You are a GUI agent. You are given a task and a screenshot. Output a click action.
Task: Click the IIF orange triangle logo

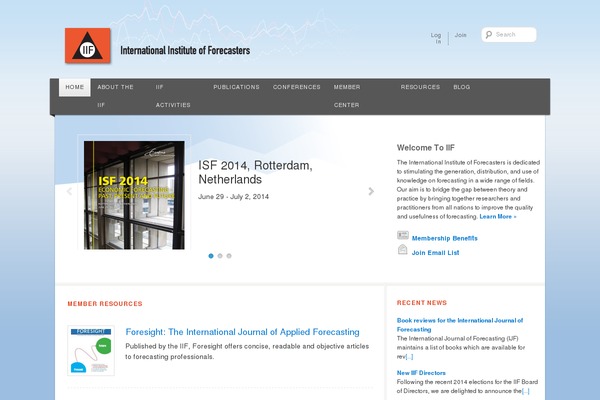88,46
